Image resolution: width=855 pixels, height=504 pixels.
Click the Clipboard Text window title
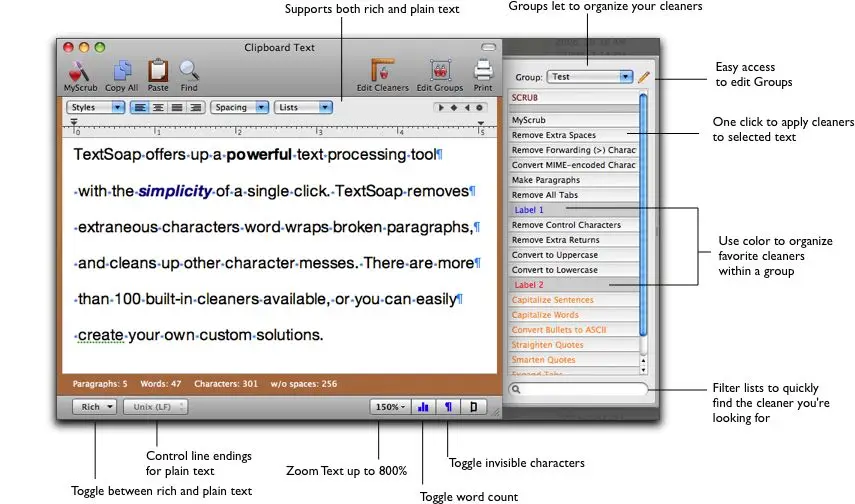click(279, 47)
